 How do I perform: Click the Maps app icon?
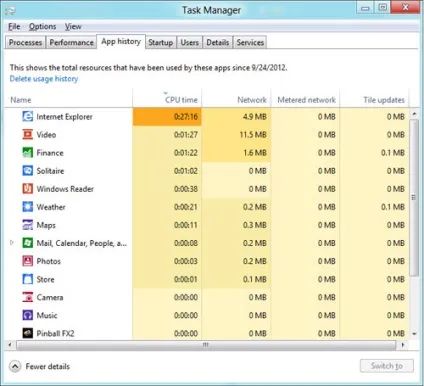click(28, 225)
